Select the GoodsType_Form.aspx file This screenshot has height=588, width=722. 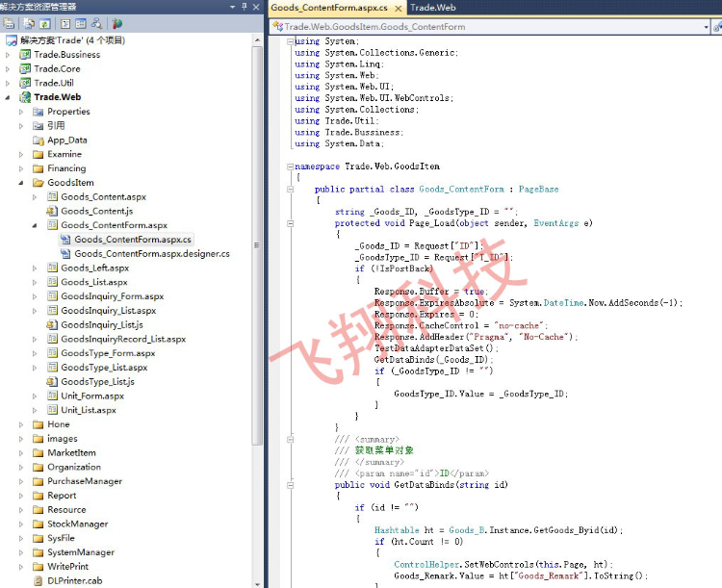[x=108, y=353]
